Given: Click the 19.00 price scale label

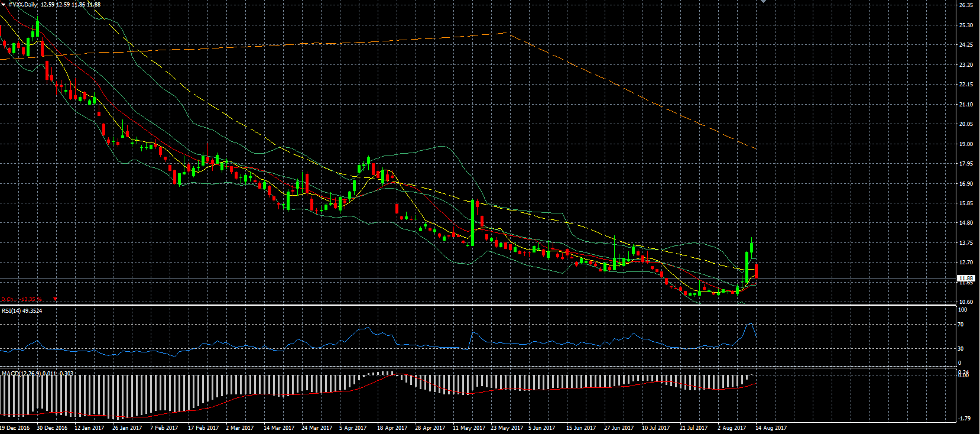Looking at the screenshot, I should click(966, 144).
